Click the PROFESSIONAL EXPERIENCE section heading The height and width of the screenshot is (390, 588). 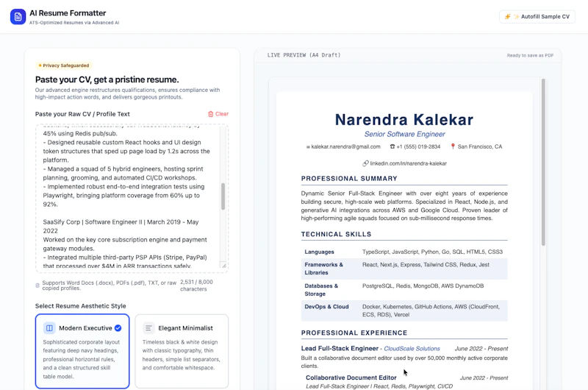click(x=354, y=333)
